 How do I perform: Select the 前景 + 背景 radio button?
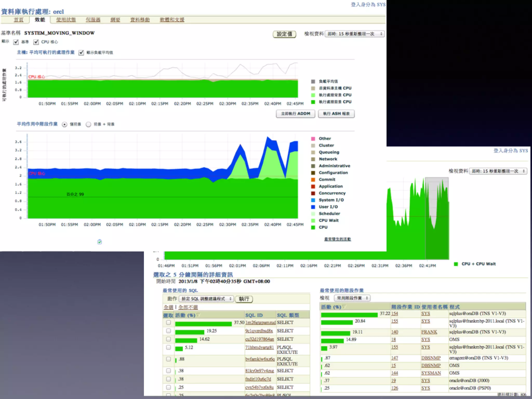pyautogui.click(x=88, y=124)
